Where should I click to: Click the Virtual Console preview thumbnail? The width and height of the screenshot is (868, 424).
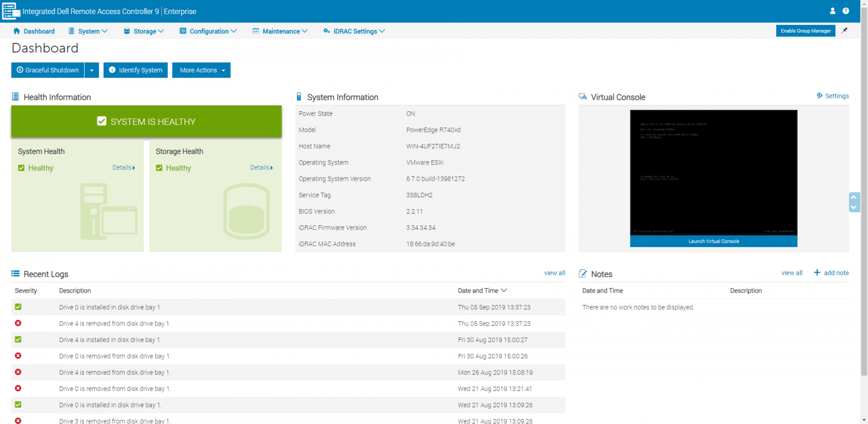714,173
